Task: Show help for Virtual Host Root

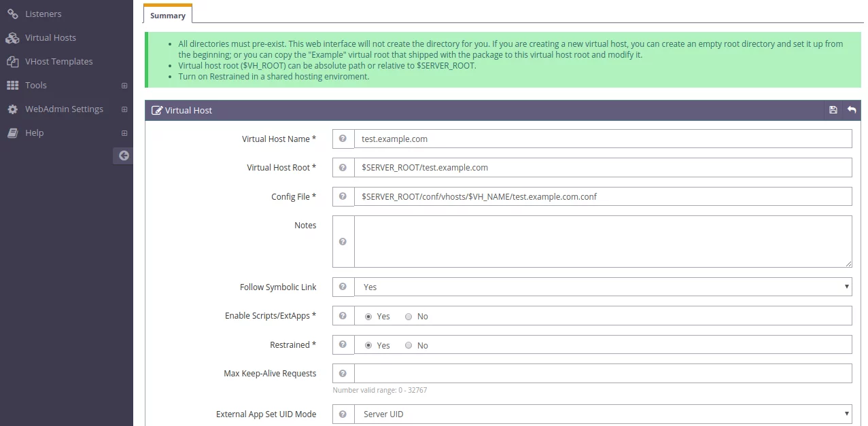Action: [343, 167]
